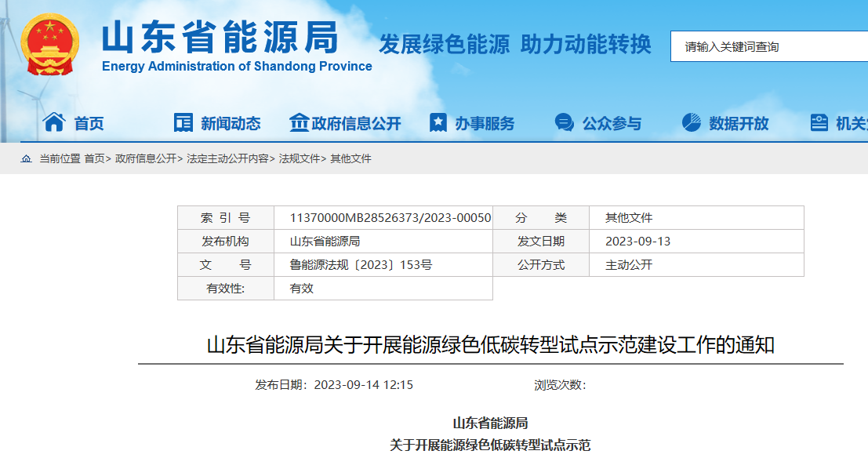Open the 新闻动态 menu item
Viewport: 868px width, 458px height.
pos(231,124)
